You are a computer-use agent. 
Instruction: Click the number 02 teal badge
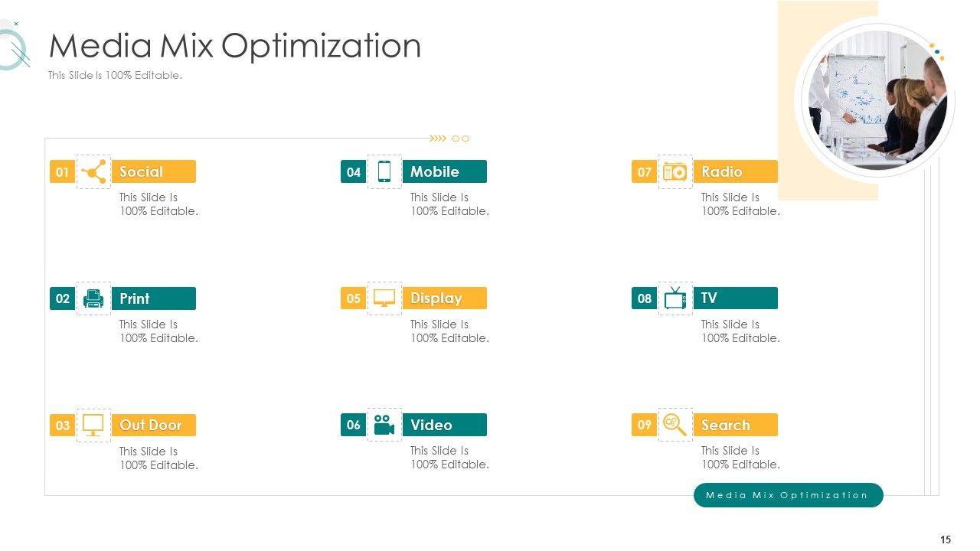coord(63,298)
